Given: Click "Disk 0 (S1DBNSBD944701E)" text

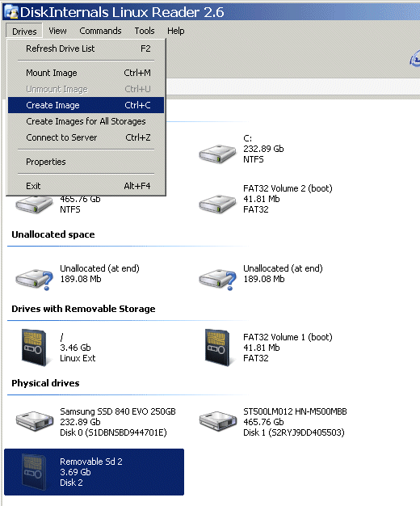Looking at the screenshot, I should (x=113, y=432).
